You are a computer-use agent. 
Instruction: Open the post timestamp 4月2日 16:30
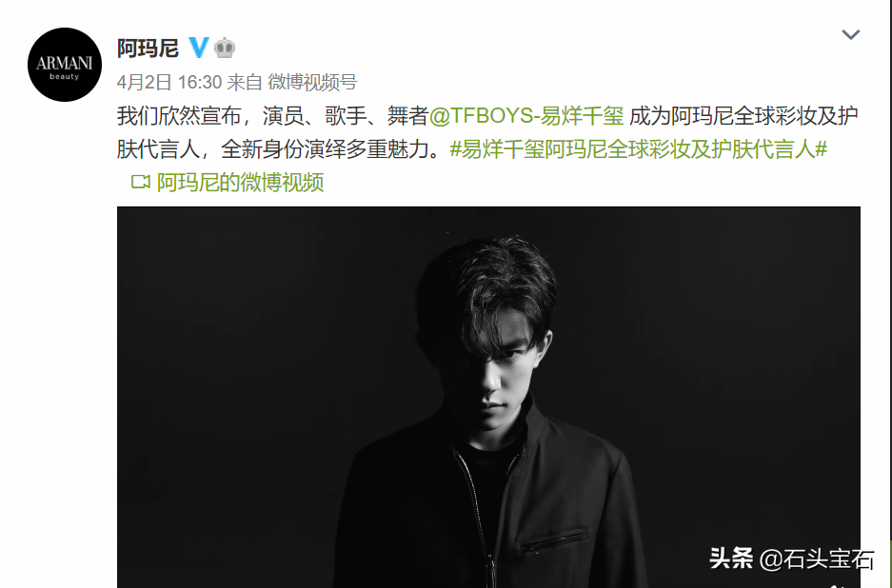[x=168, y=83]
